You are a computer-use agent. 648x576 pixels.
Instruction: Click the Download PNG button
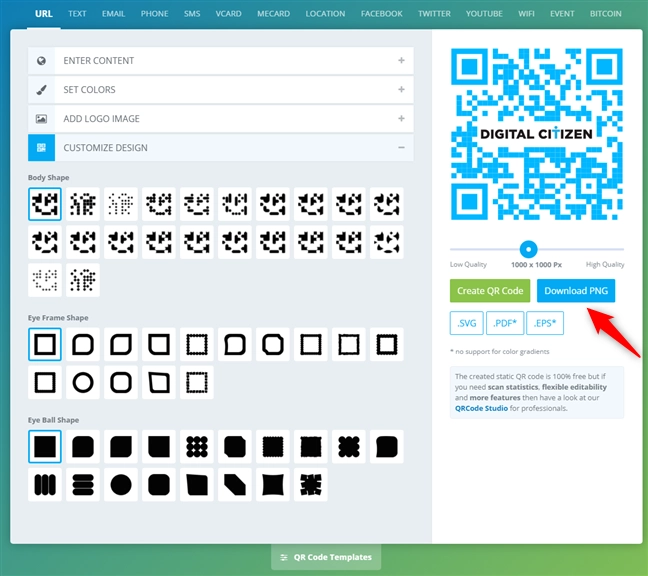(x=576, y=291)
